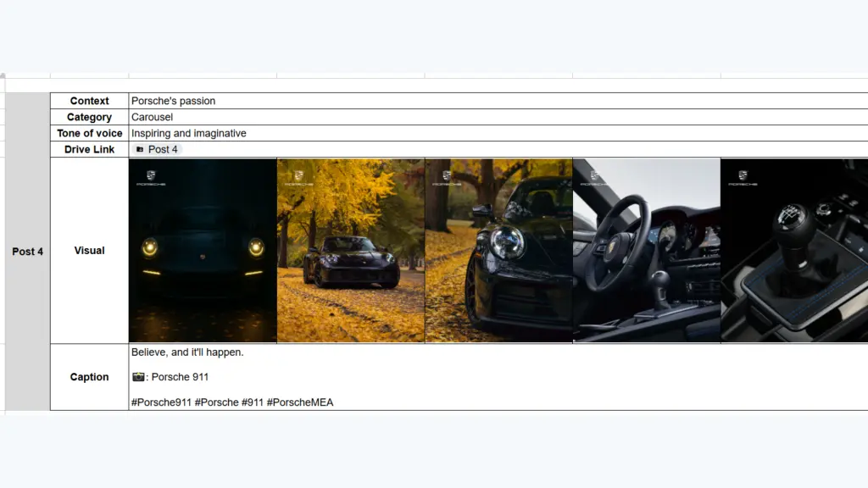This screenshot has height=488, width=868.
Task: Click the hashtags line in the caption cell
Action: (x=232, y=402)
